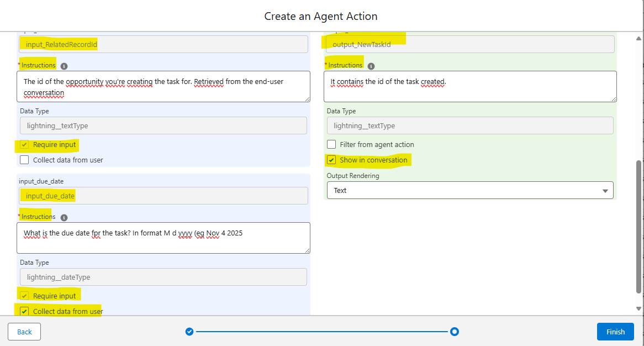Uncheck Collect data from user for input_due_date
644x346 pixels.
click(24, 311)
